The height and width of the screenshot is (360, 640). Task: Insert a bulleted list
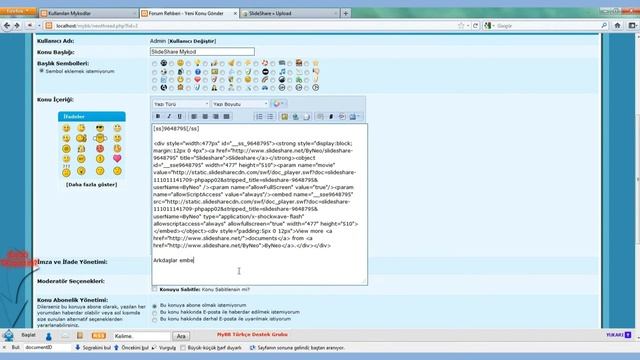(270, 116)
